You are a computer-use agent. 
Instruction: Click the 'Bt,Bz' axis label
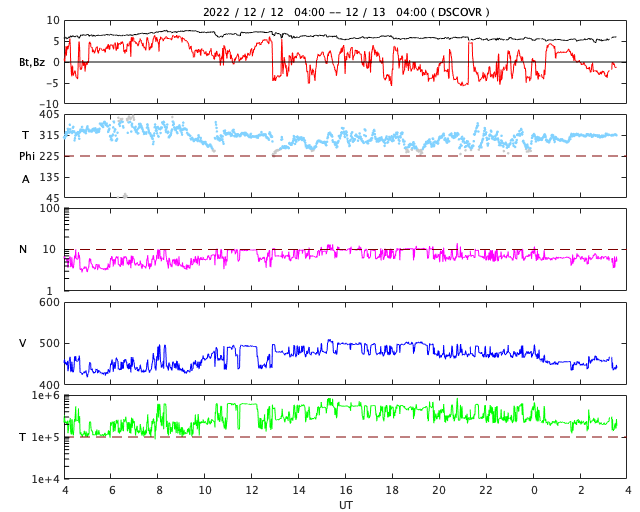pos(32,62)
